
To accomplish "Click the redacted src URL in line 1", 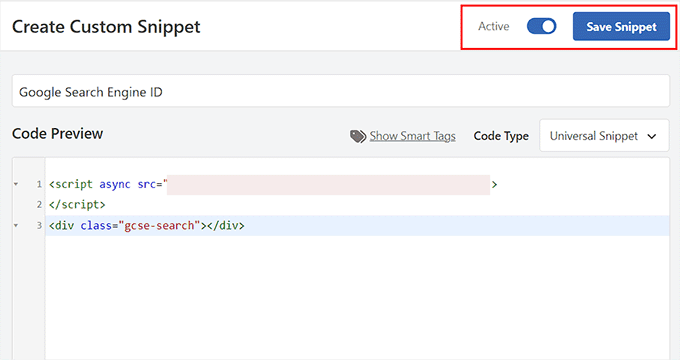I will 328,185.
